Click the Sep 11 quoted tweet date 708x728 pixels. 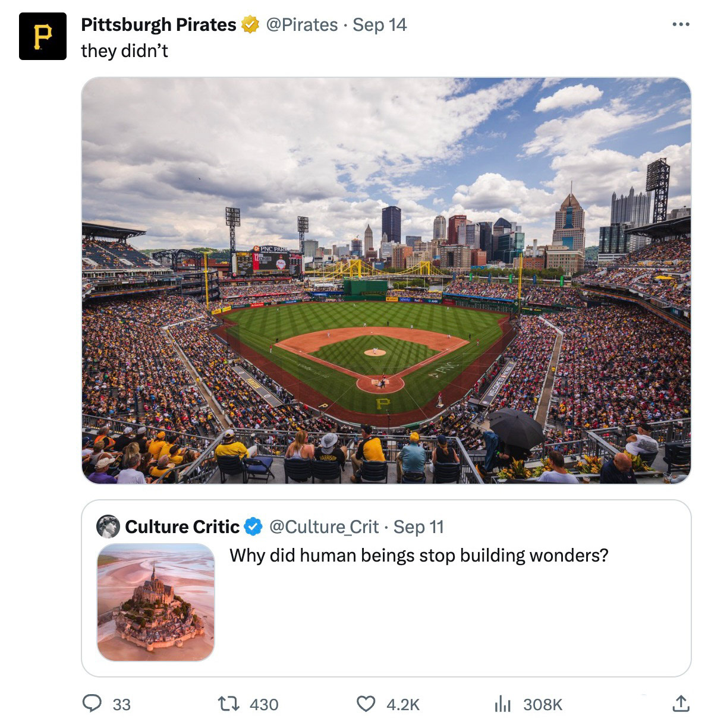[x=418, y=527]
